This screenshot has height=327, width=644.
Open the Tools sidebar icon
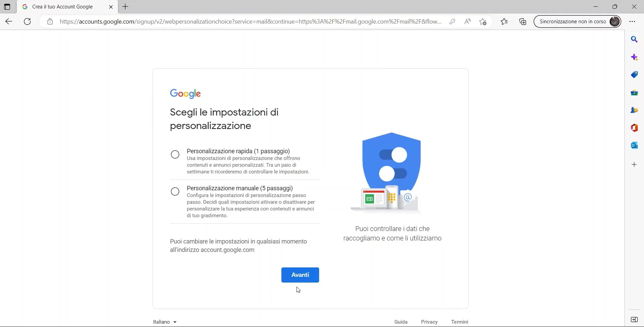pyautogui.click(x=635, y=93)
